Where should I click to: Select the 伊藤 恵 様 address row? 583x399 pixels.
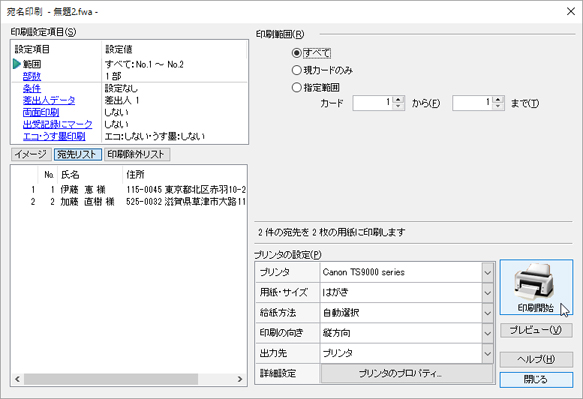129,190
